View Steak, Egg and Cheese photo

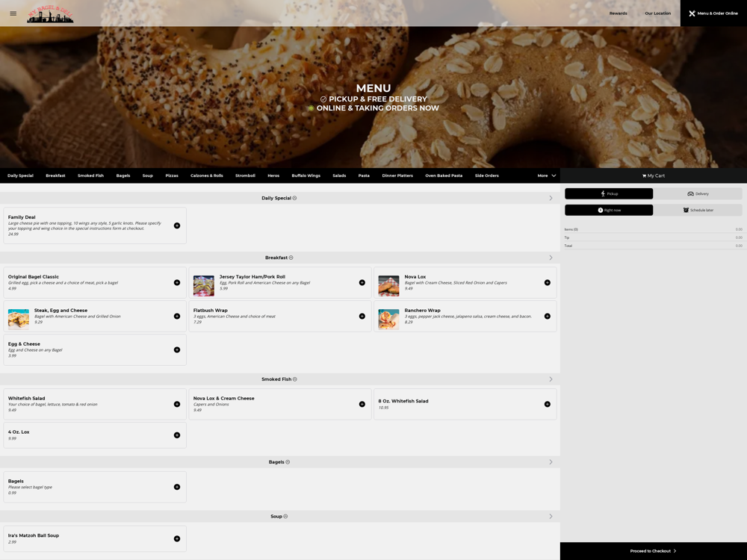pos(19,320)
